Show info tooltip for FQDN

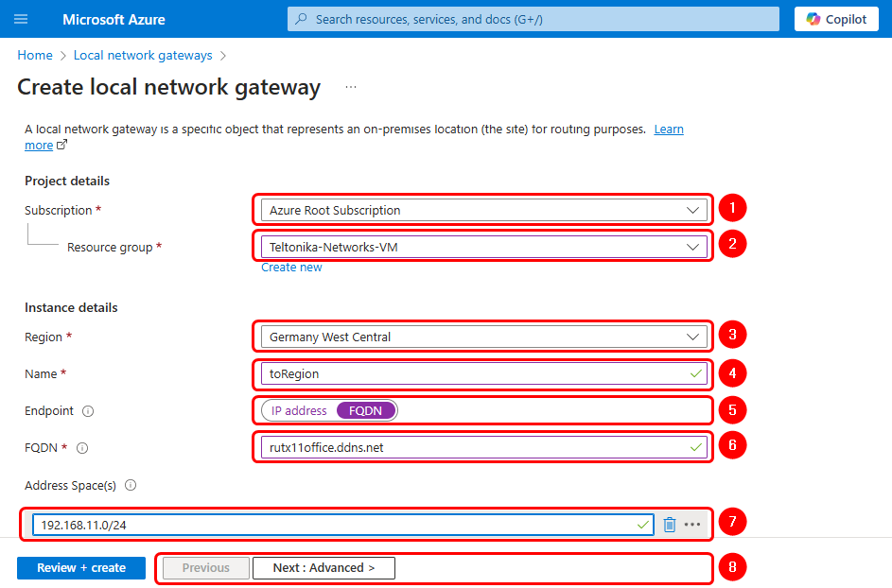pyautogui.click(x=82, y=448)
